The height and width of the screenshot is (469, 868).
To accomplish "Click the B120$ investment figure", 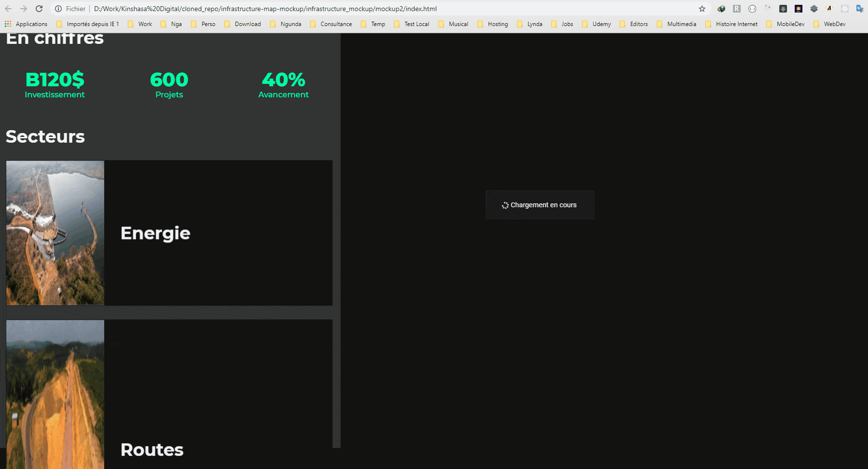I will (54, 80).
